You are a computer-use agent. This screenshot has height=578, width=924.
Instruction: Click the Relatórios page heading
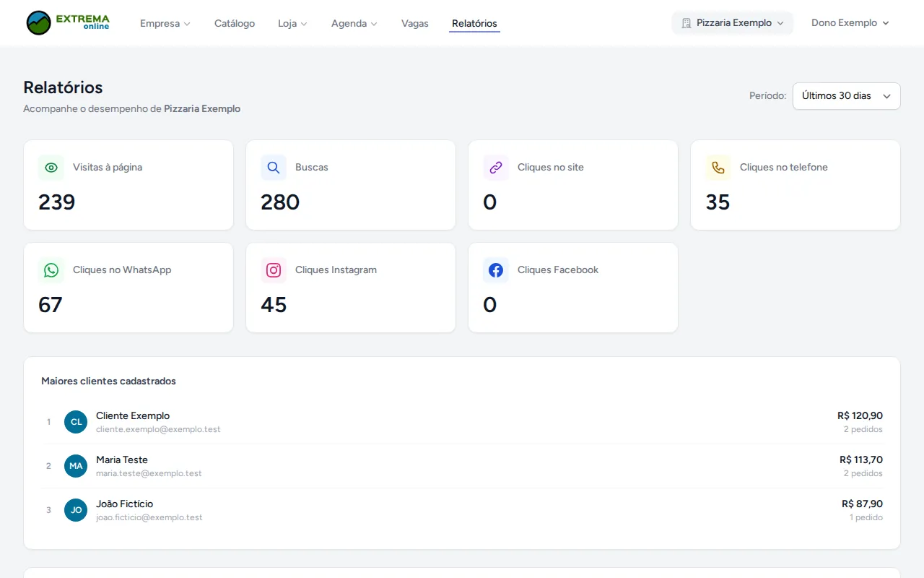63,87
